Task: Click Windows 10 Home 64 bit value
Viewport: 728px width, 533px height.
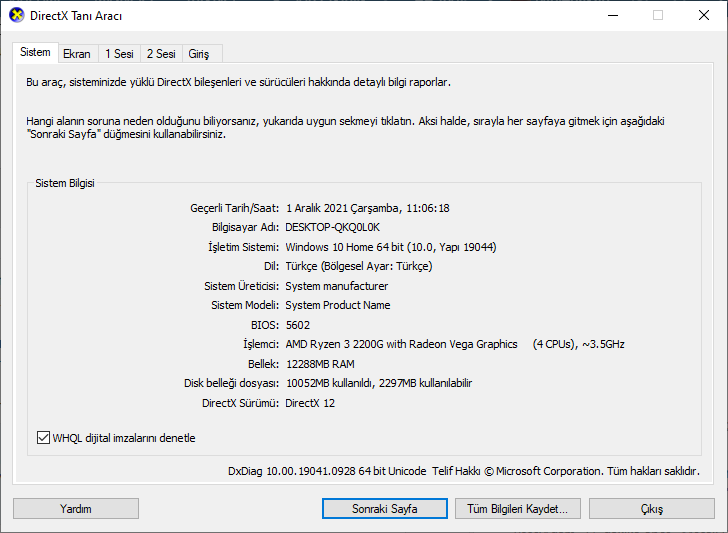Action: pos(391,247)
